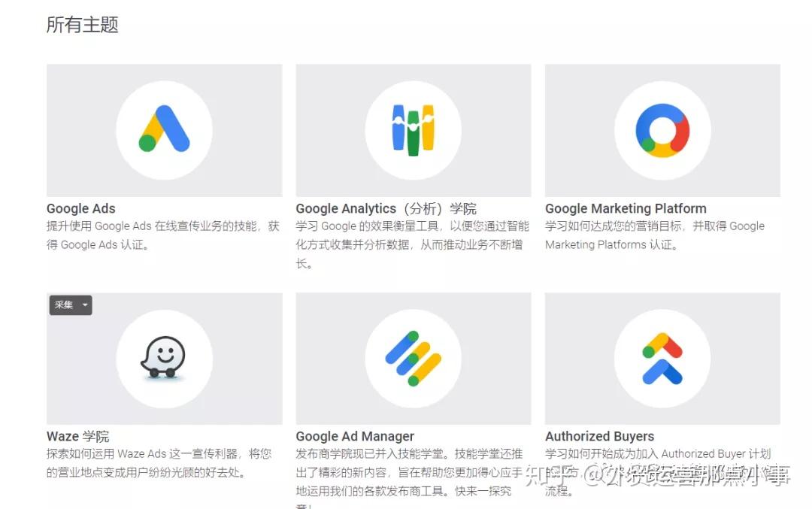Click the Waze smiley car logo
Image resolution: width=812 pixels, height=509 pixels.
tap(164, 357)
